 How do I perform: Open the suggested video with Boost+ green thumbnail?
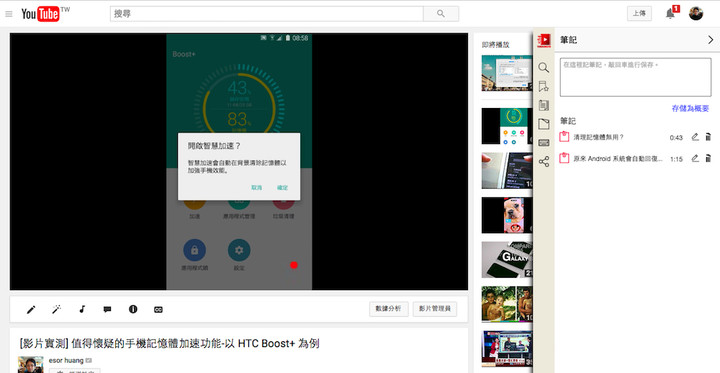[507, 126]
